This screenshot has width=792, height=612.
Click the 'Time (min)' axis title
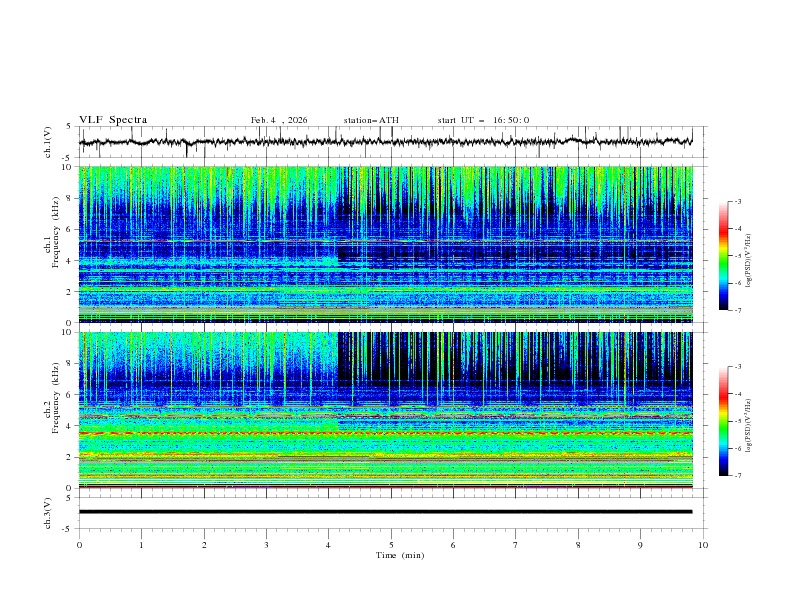click(x=400, y=555)
